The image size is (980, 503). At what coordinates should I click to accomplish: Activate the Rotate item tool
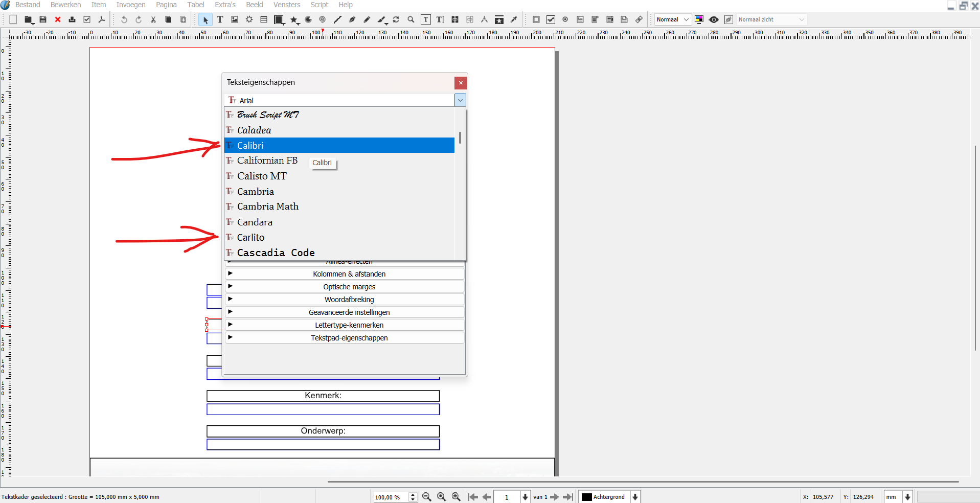click(396, 19)
